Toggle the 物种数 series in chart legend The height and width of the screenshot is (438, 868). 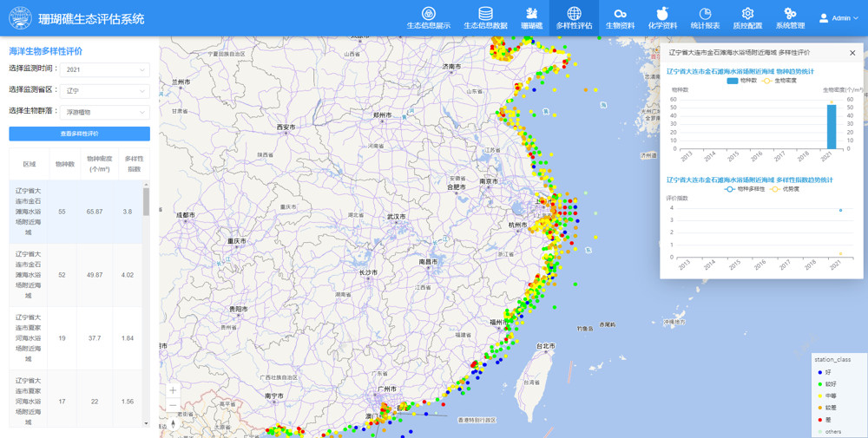[742, 81]
